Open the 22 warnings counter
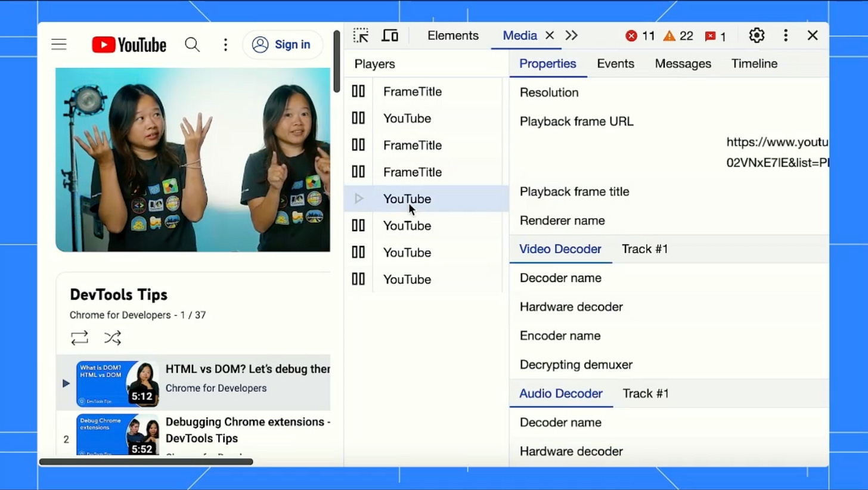868x490 pixels. tap(678, 36)
